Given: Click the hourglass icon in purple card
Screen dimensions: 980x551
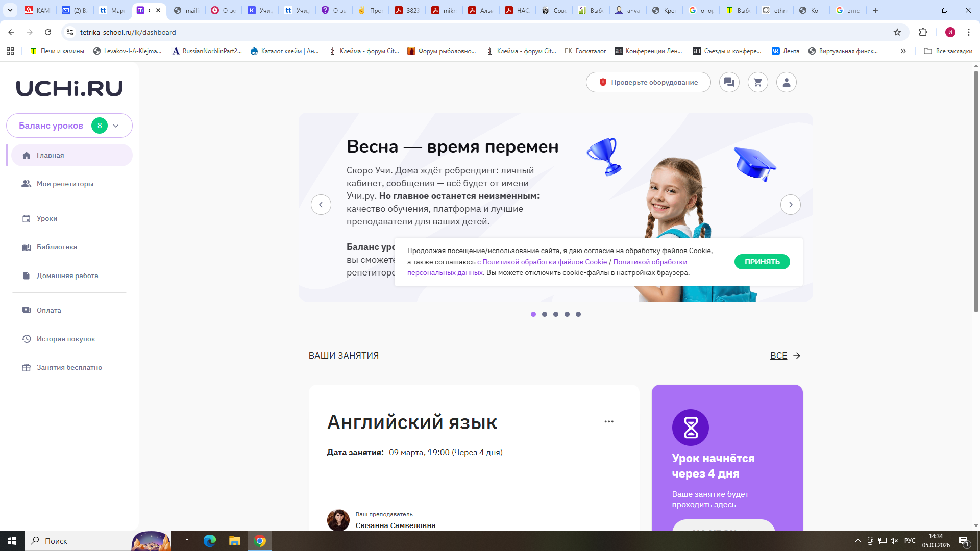Looking at the screenshot, I should point(690,428).
